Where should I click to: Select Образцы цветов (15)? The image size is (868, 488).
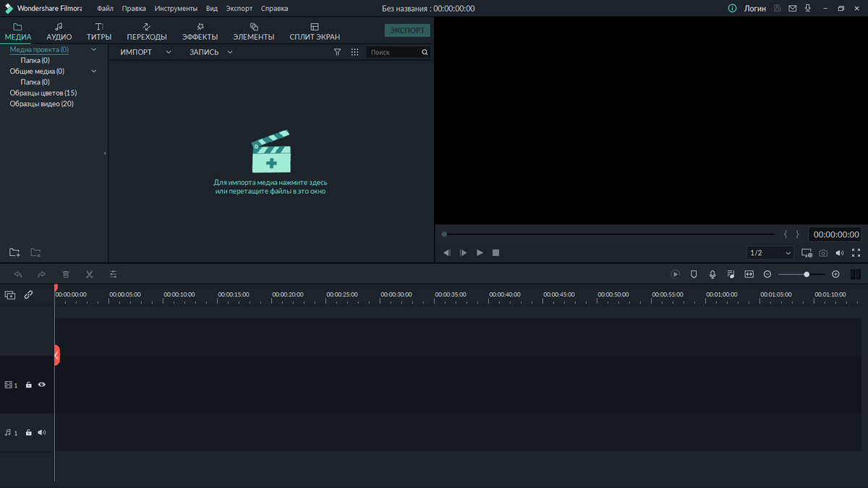tap(43, 93)
